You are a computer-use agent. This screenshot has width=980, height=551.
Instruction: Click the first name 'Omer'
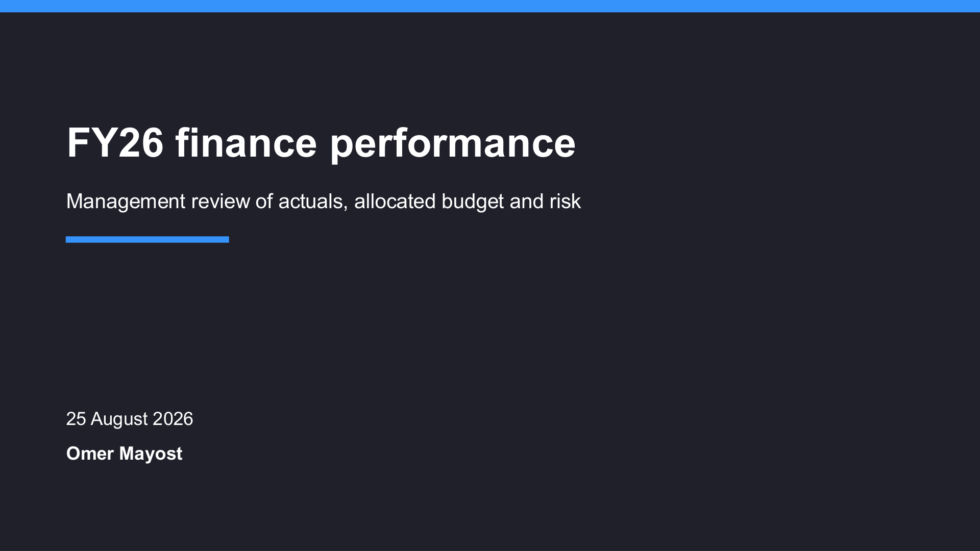(x=90, y=454)
